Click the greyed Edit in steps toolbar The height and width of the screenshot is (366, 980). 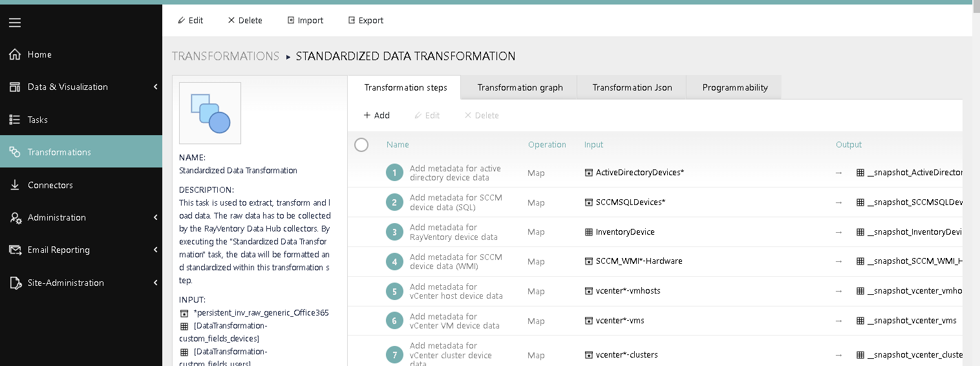pos(427,115)
